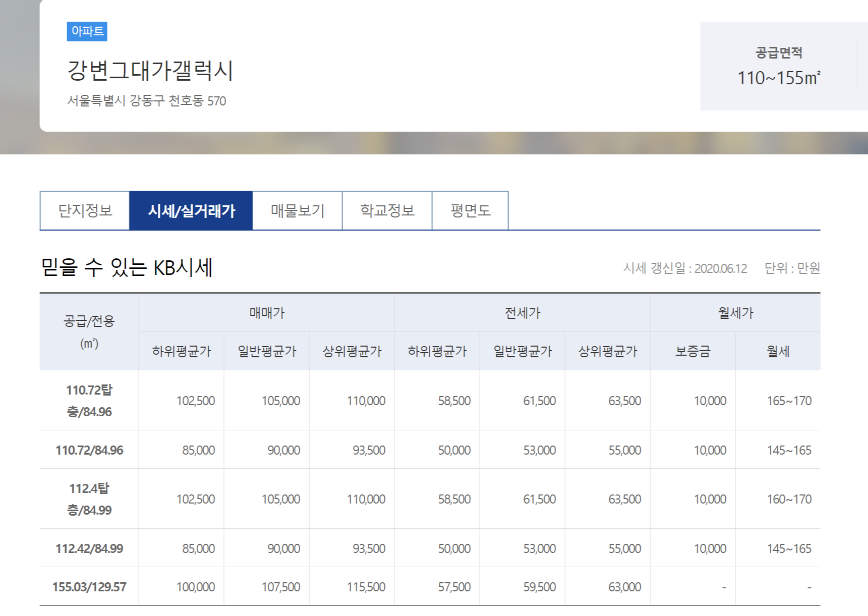This screenshot has height=616, width=868.
Task: Select the 155.03/129.57 area row
Action: click(89, 587)
